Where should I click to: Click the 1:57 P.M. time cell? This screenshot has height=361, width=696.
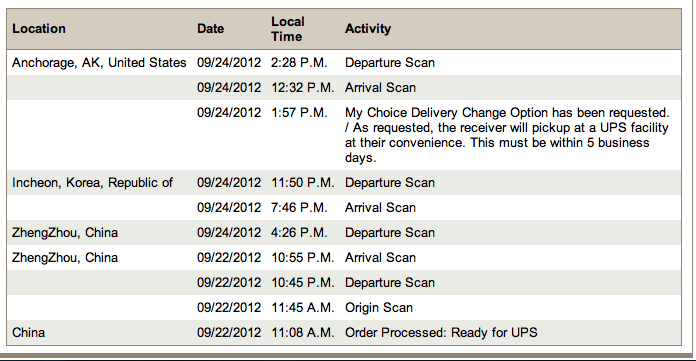pyautogui.click(x=299, y=113)
